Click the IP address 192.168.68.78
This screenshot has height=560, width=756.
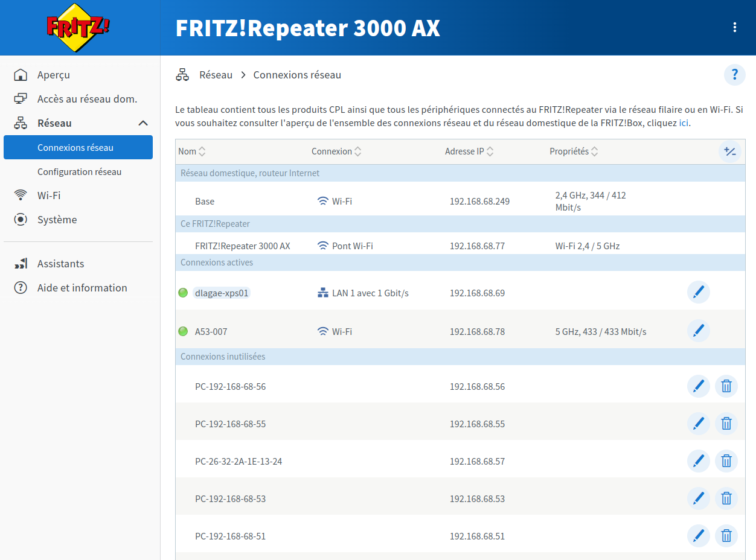477,331
